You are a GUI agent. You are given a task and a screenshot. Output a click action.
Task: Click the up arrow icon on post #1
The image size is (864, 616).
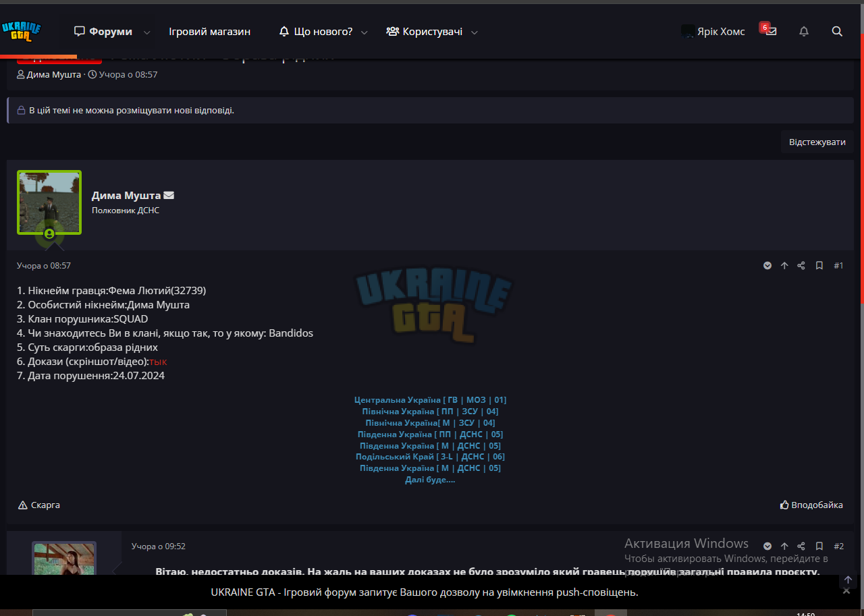[x=784, y=266]
